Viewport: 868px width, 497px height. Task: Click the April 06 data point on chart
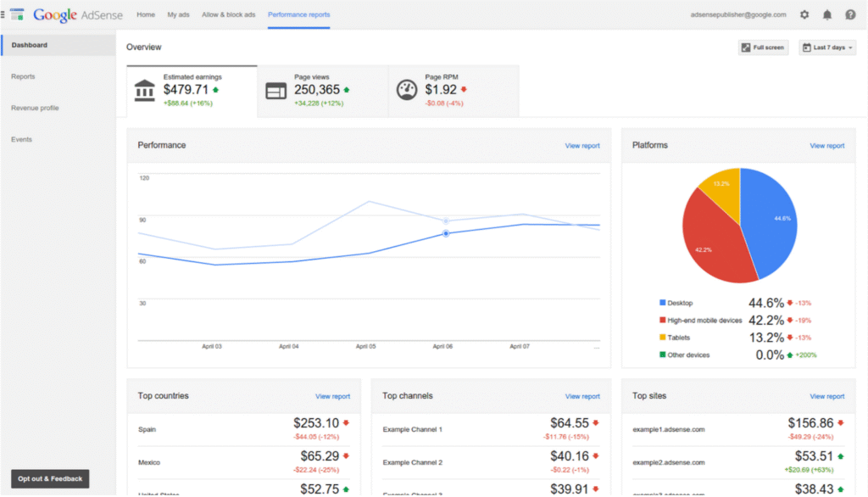click(446, 232)
